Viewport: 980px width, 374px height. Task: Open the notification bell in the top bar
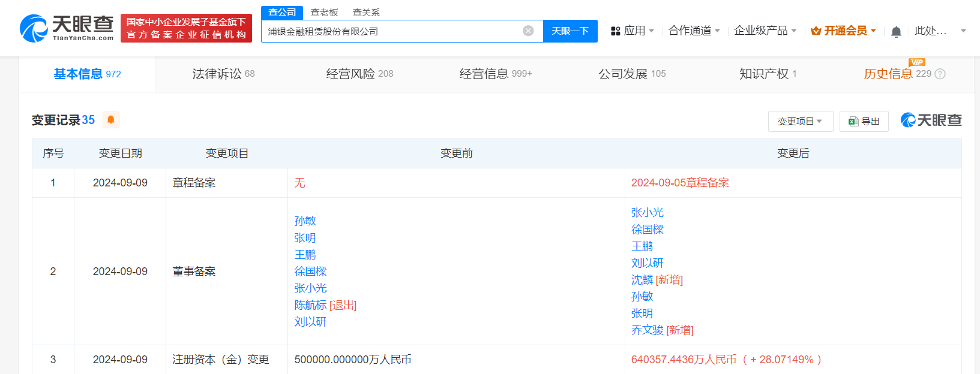point(896,32)
